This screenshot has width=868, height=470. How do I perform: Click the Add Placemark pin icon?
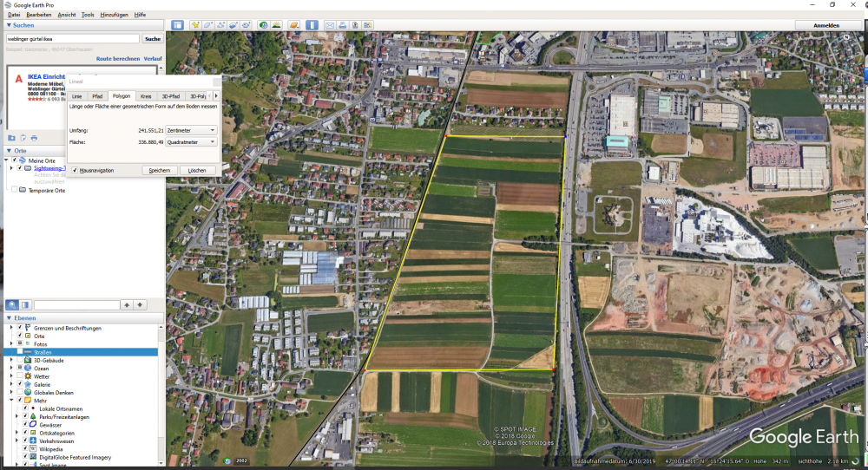[195, 25]
